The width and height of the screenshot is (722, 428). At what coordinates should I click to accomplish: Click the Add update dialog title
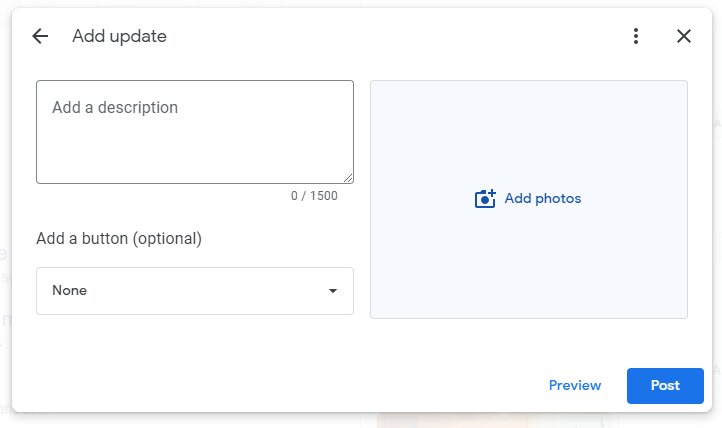click(x=119, y=36)
